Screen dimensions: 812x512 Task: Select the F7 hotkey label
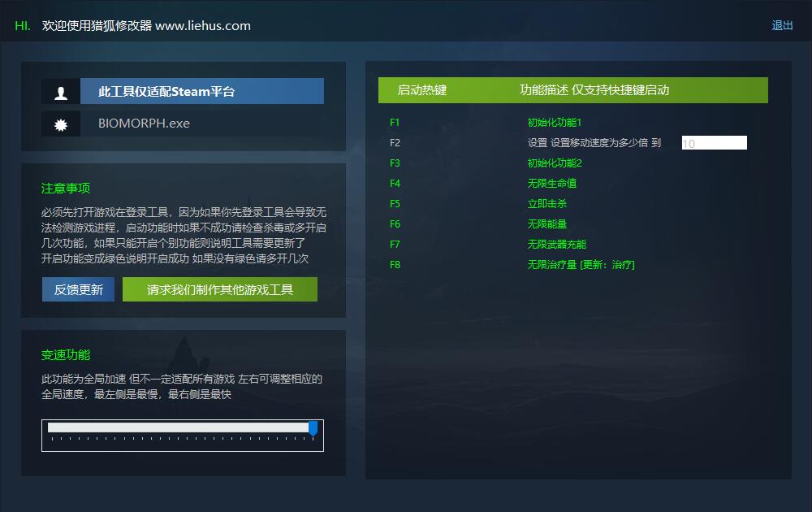(395, 244)
